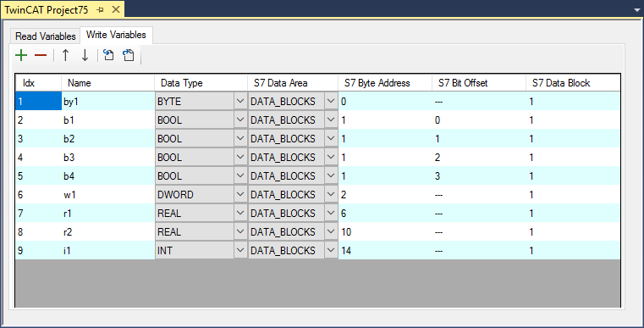The width and height of the screenshot is (644, 328).
Task: Open S7 Data Area dropdown for by1
Action: point(331,101)
